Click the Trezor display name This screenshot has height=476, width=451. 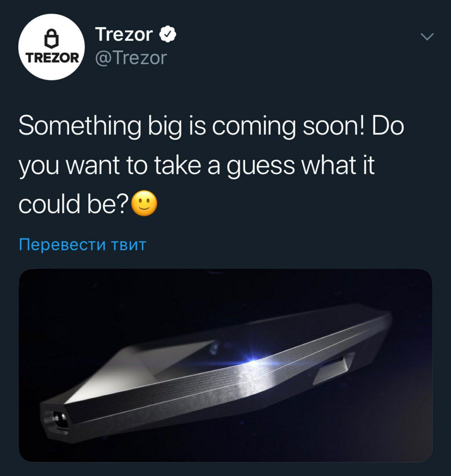124,34
